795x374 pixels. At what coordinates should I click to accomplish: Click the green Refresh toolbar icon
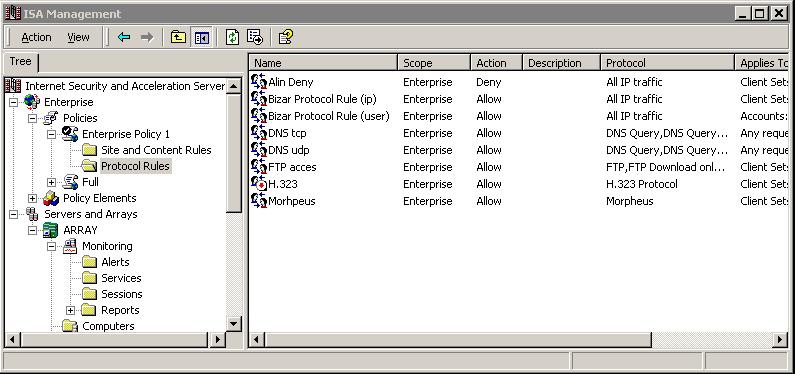click(232, 37)
